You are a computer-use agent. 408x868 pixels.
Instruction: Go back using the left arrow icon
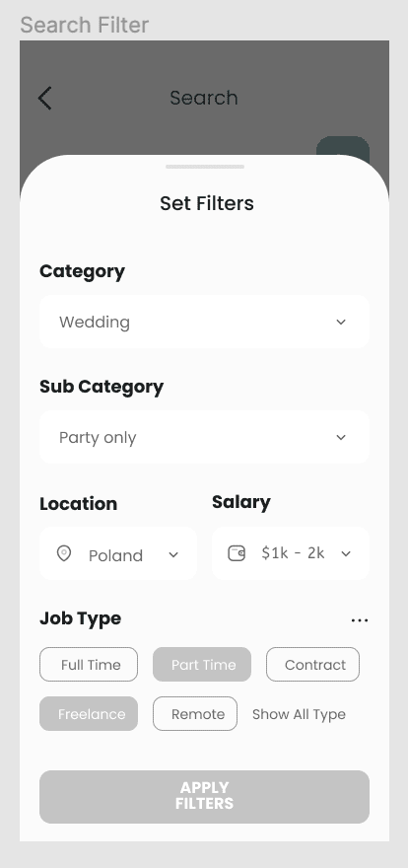pyautogui.click(x=44, y=98)
